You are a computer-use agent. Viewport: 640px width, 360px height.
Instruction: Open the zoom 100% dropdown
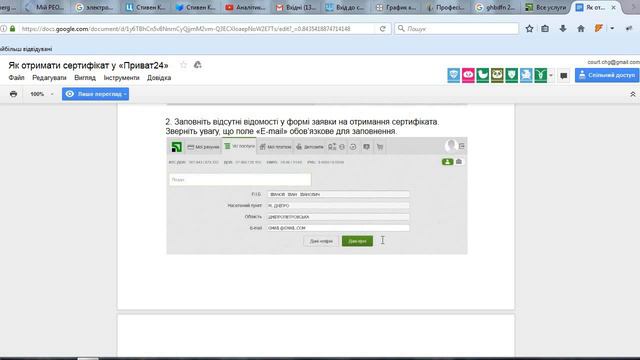(x=42, y=94)
